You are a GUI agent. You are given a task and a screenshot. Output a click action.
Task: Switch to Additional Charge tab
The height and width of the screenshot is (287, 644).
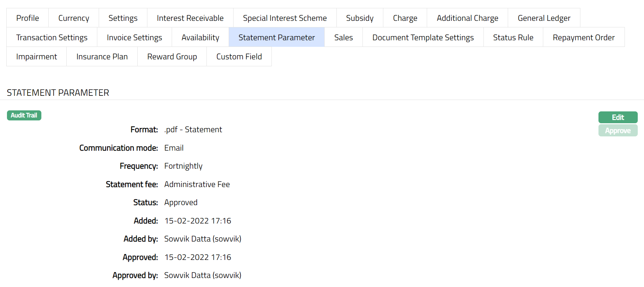click(x=467, y=18)
